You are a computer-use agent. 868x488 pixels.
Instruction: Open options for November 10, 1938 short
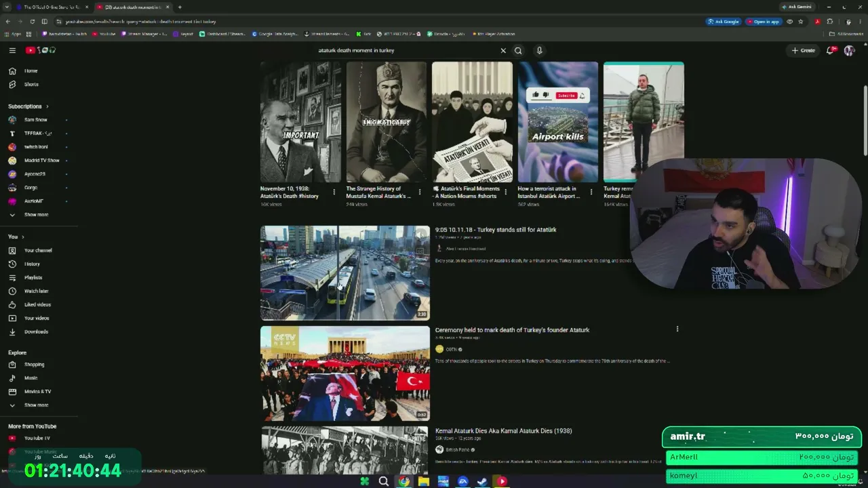point(334,192)
